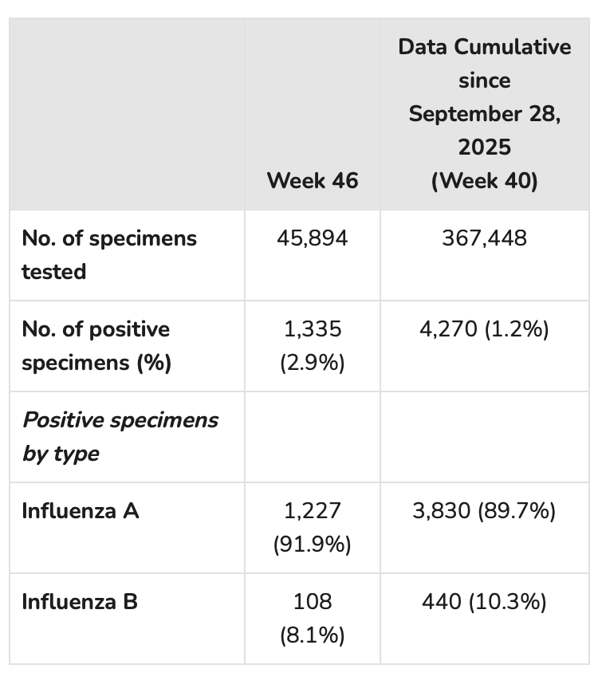Click the cumulative 367,448 specimens value
This screenshot has height=700, width=598.
tap(485, 238)
